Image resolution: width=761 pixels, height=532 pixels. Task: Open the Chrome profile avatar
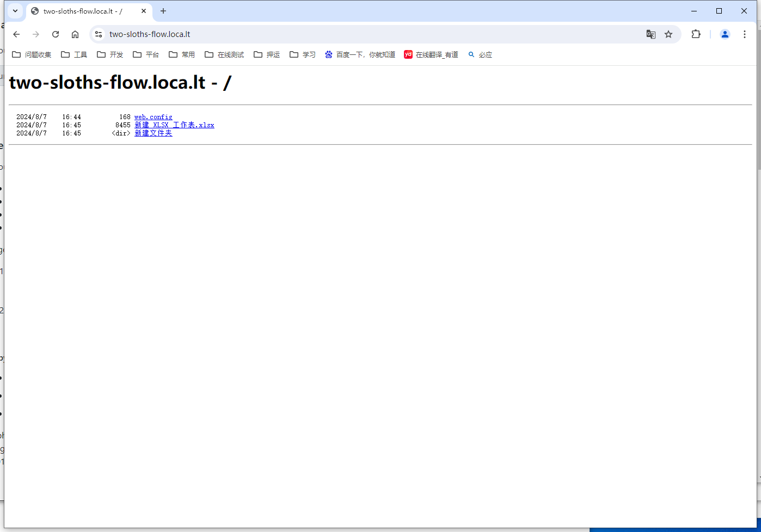tap(725, 34)
